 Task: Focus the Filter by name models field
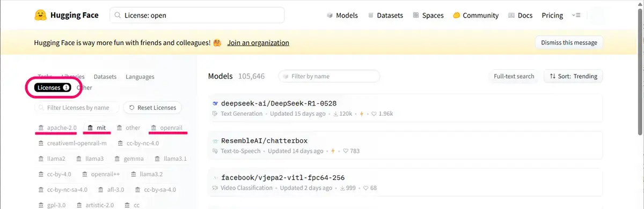(329, 76)
